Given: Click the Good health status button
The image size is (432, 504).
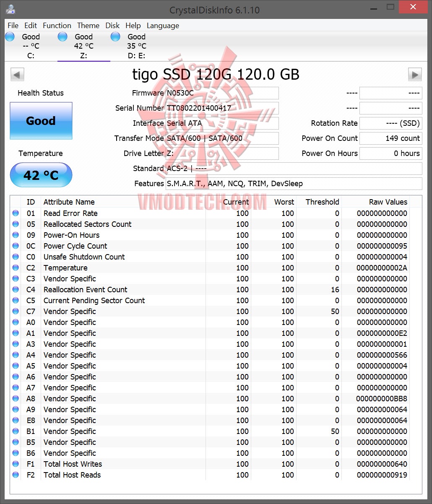Looking at the screenshot, I should click(41, 121).
